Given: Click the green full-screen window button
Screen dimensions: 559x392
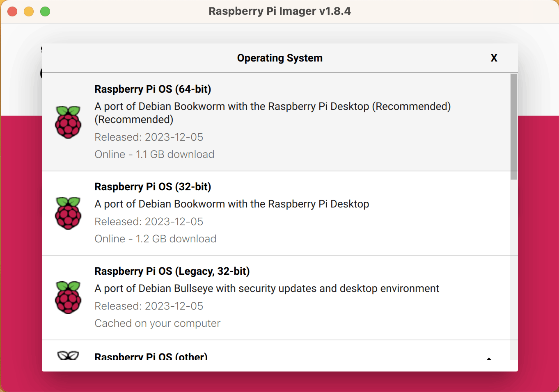Looking at the screenshot, I should pyautogui.click(x=45, y=11).
